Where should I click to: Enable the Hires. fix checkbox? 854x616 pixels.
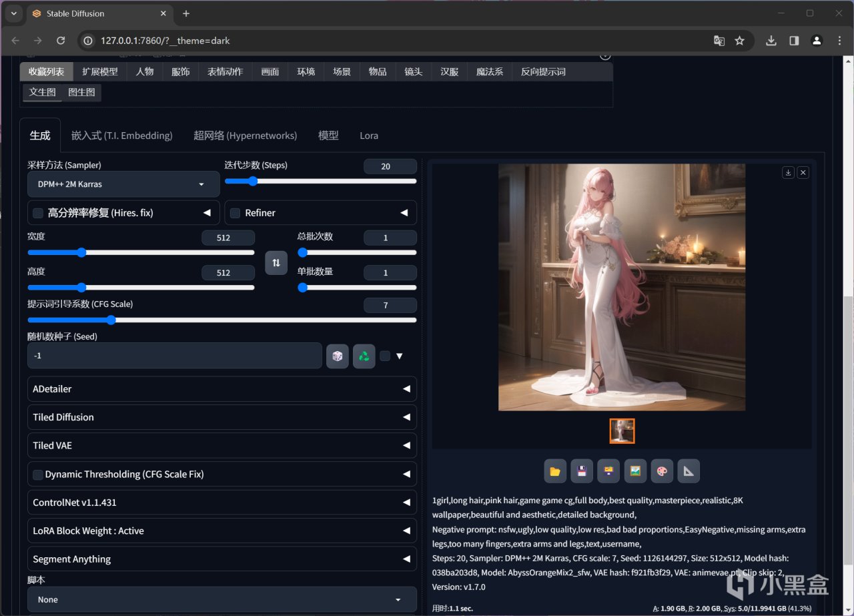(x=38, y=213)
